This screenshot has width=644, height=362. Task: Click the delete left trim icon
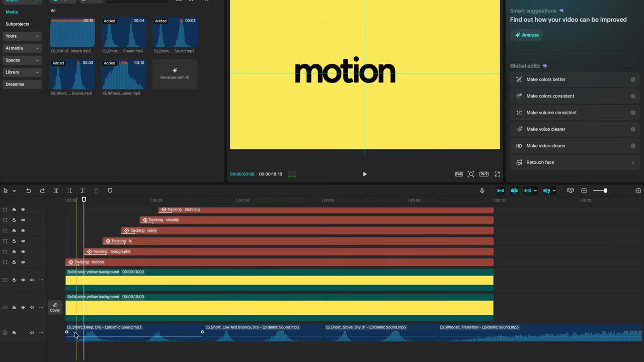69,191
